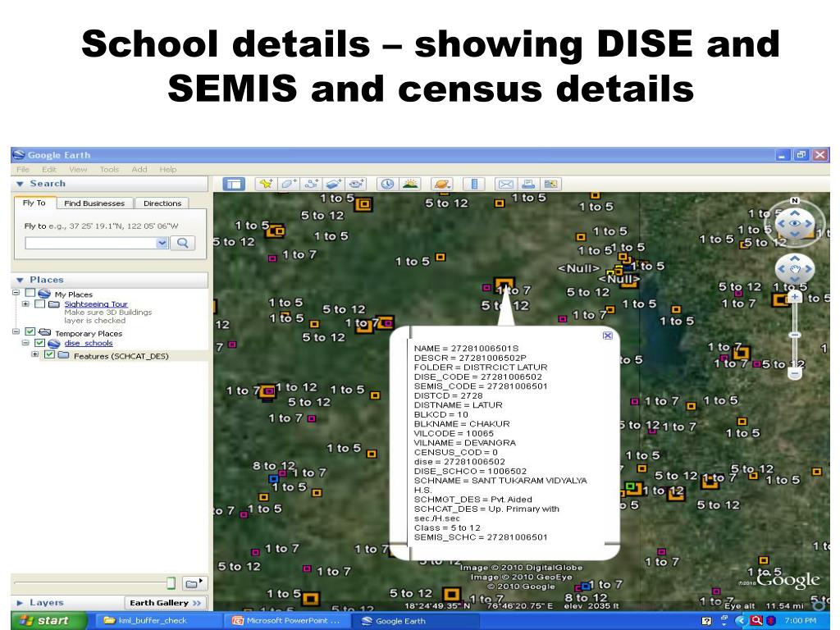This screenshot has height=630, width=840.
Task: Click the Google Earth taskbar button
Action: click(x=415, y=621)
